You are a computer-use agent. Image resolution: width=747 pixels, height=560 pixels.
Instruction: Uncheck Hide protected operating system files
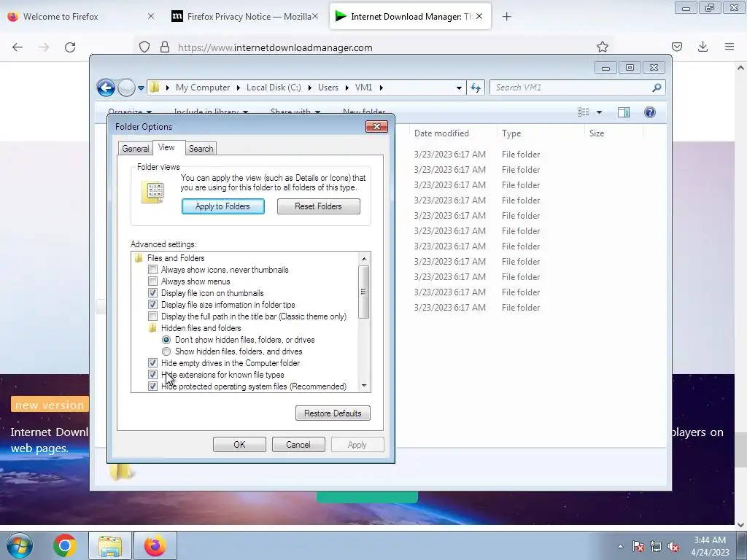pos(152,386)
